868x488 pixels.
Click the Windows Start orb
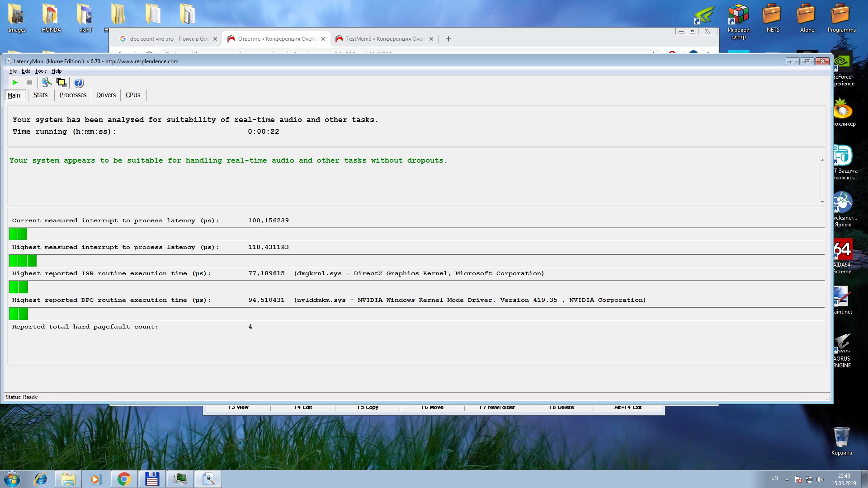tap(12, 479)
